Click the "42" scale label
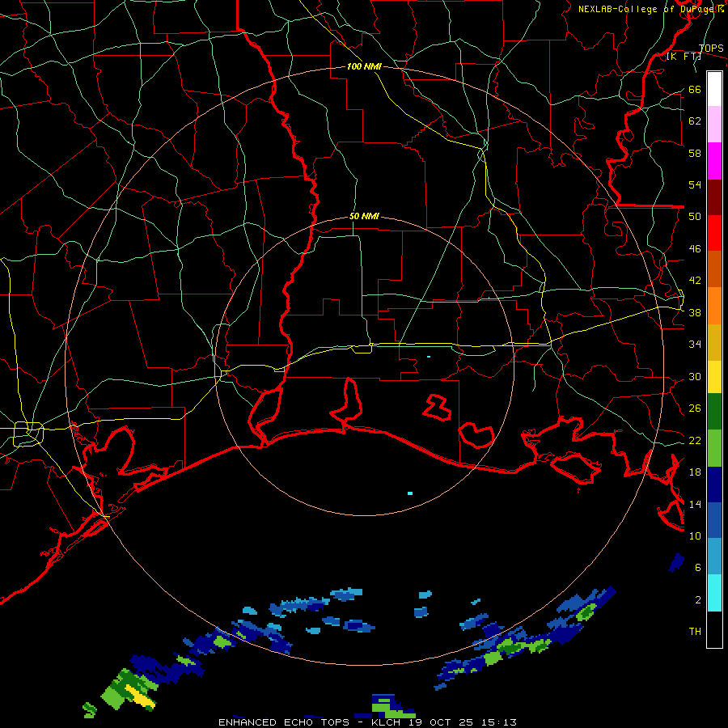Viewport: 728px width, 728px height. pos(695,281)
